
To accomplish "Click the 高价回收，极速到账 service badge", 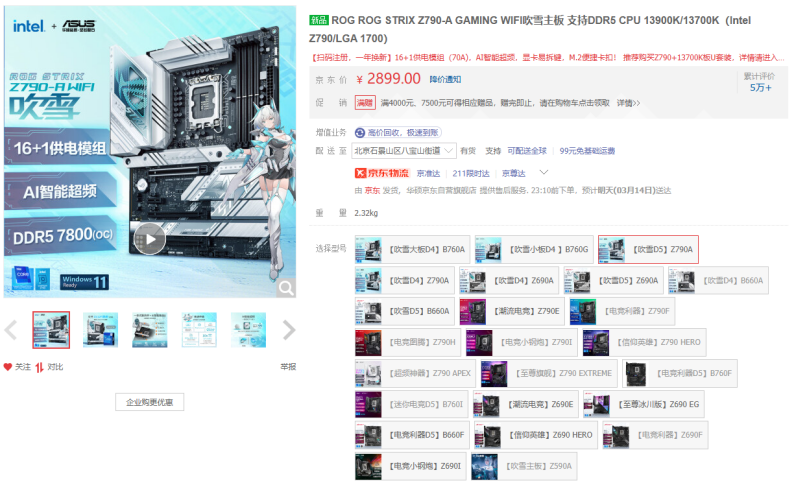I will tap(398, 133).
